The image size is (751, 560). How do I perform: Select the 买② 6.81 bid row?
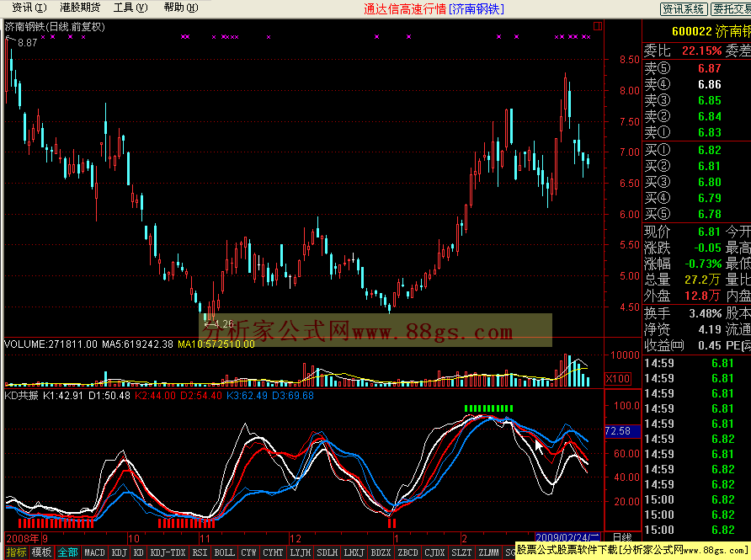(x=696, y=166)
